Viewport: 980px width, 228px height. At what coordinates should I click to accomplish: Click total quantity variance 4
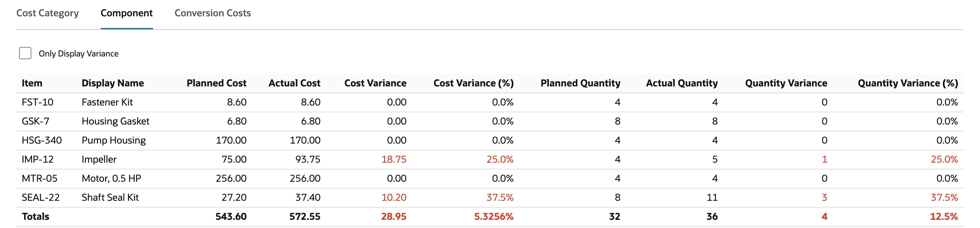click(824, 216)
